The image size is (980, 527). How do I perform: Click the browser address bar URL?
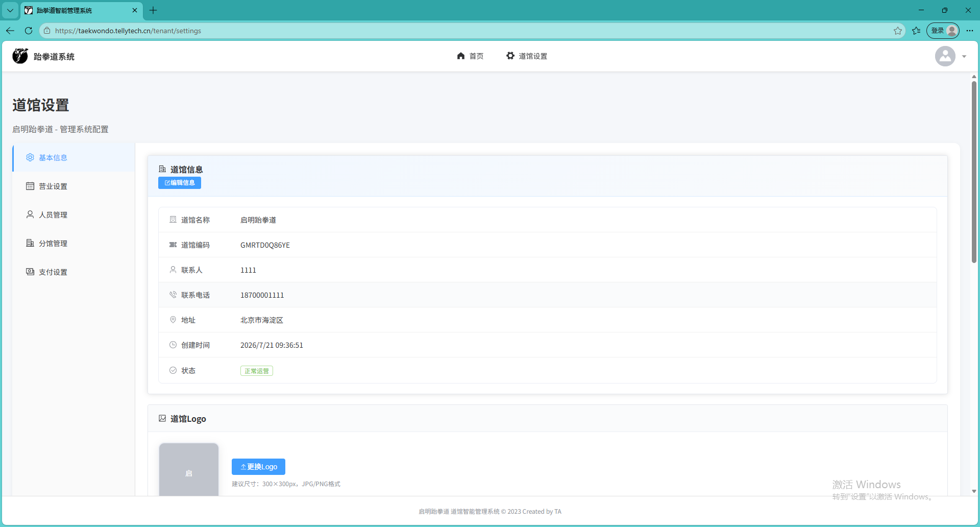pyautogui.click(x=128, y=31)
